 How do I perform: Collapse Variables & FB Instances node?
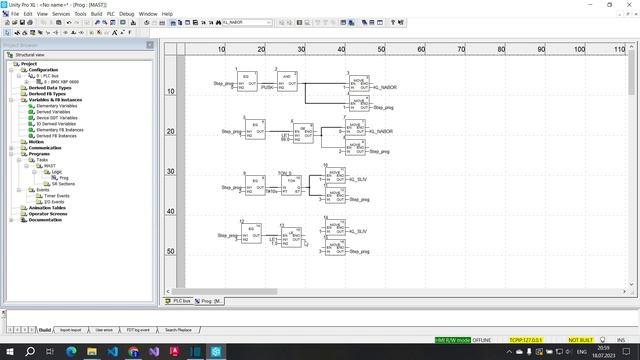pyautogui.click(x=11, y=100)
